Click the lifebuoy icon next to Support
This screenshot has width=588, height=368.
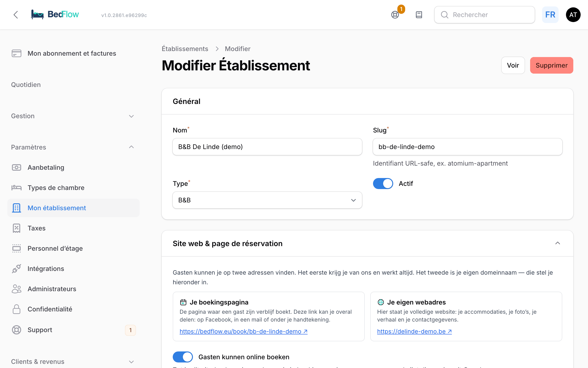point(17,330)
